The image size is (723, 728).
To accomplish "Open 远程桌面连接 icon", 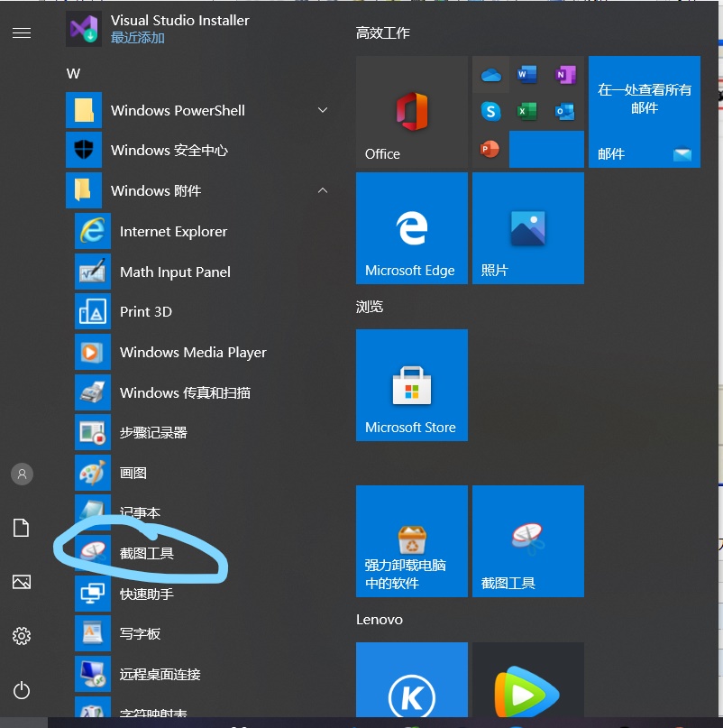I will point(93,674).
